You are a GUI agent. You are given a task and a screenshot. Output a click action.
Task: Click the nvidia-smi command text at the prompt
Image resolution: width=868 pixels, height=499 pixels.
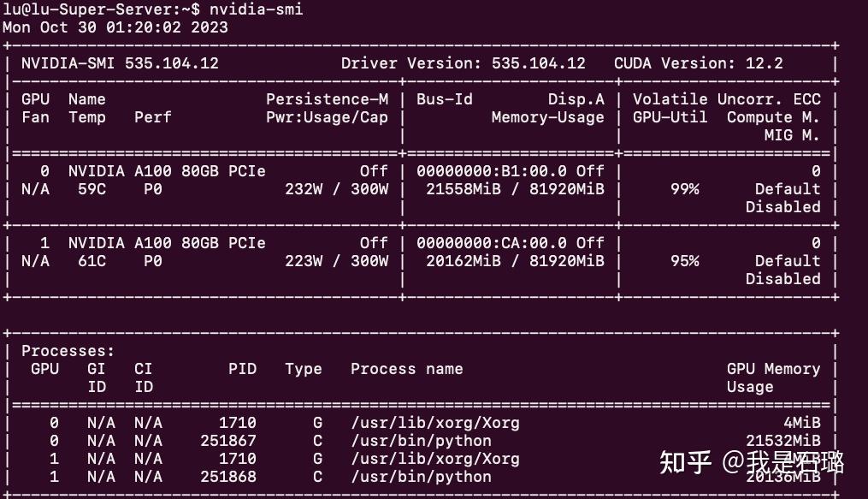click(256, 9)
